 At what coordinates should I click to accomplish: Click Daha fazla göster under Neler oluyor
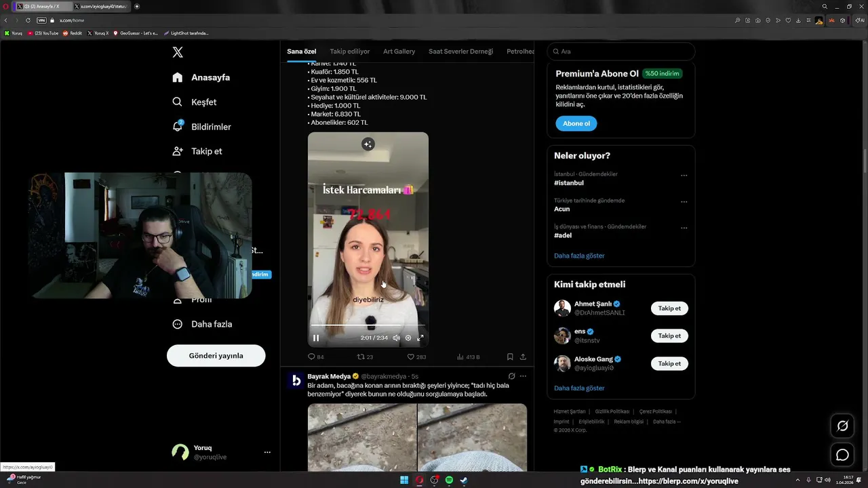tap(579, 256)
